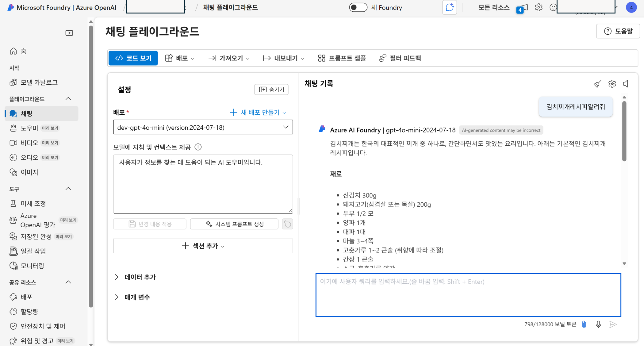644x349 pixels.
Task: Open the 새 배포 만들기 dropdown
Action: point(258,113)
